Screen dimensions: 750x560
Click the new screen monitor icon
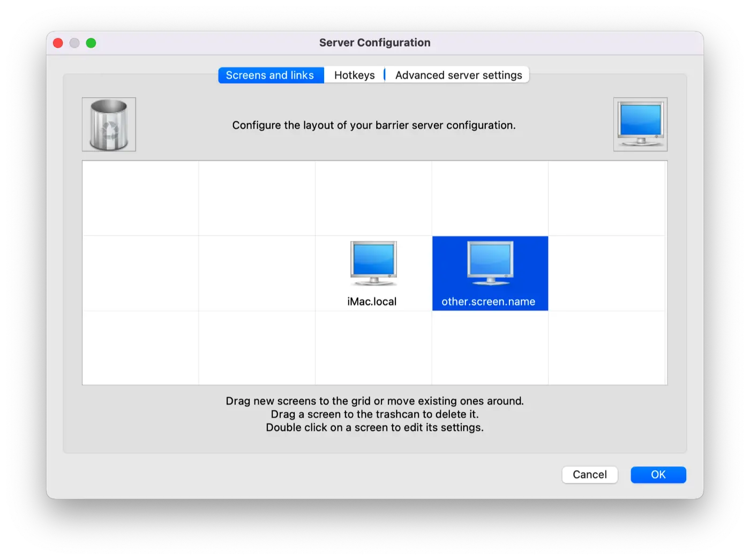pos(640,125)
